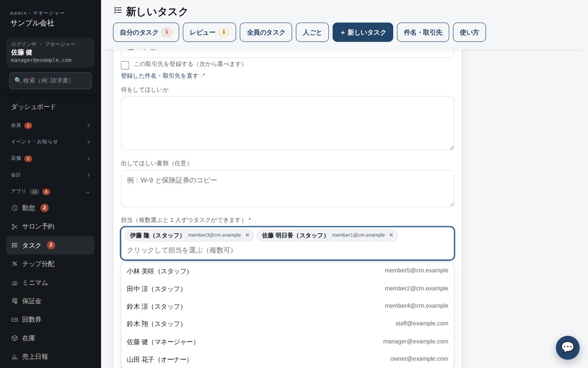
Task: Click the box icon beside 在庫
Action: pyautogui.click(x=15, y=338)
